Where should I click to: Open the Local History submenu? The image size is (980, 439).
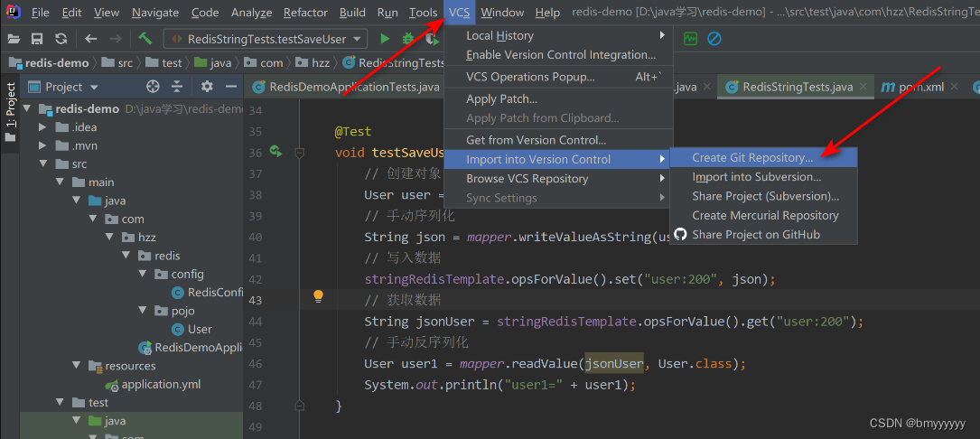click(x=558, y=35)
